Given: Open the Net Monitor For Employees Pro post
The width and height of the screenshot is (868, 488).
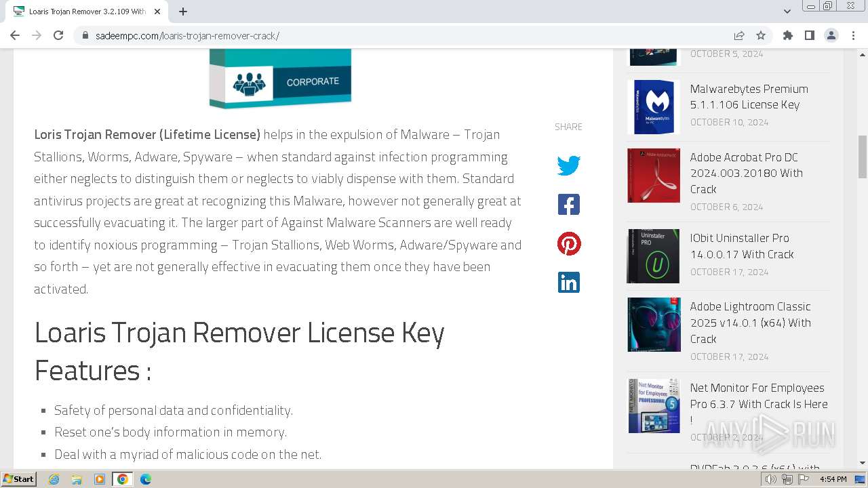Looking at the screenshot, I should click(x=759, y=404).
